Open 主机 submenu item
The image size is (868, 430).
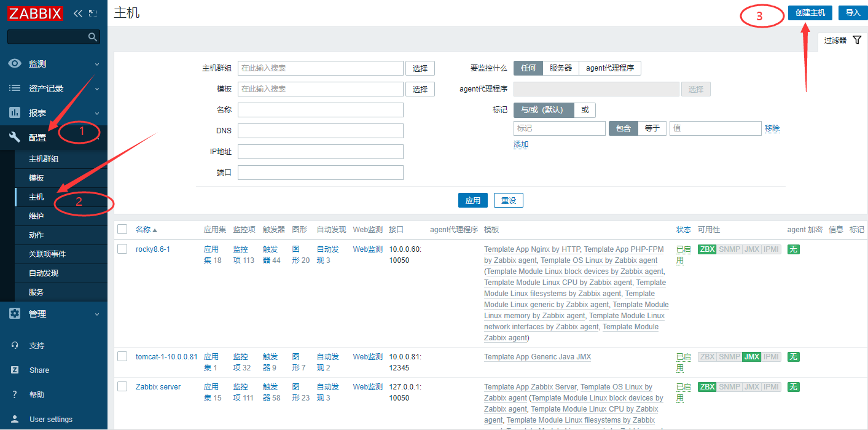click(x=61, y=197)
